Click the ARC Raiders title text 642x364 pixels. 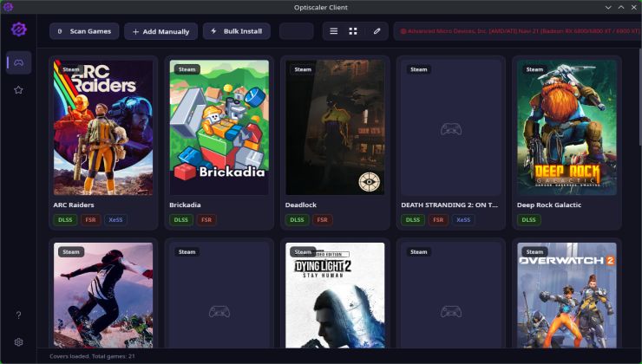click(x=74, y=205)
